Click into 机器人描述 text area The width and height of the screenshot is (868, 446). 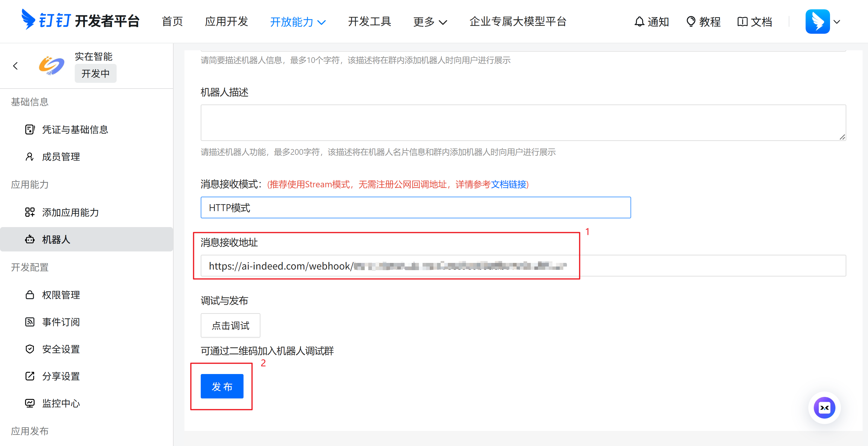523,123
